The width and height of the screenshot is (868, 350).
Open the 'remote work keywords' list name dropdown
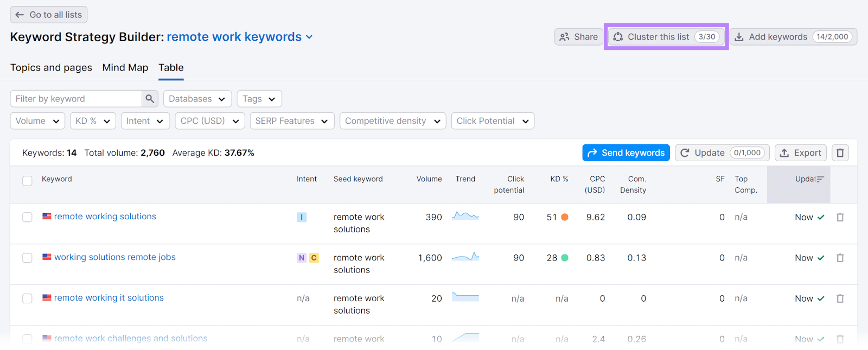coord(240,37)
